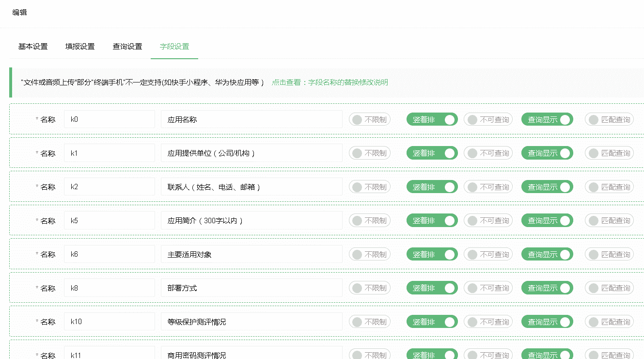
Task: Enable 不可查询 switch for 联系人 row
Action: click(x=488, y=187)
